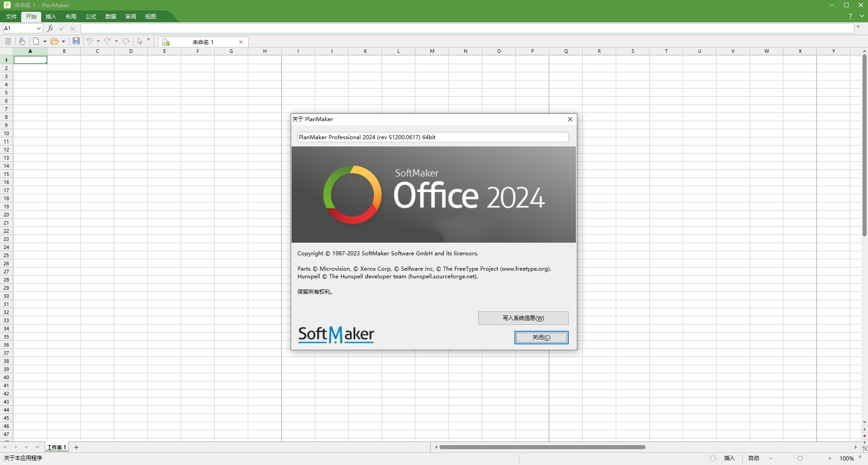Screen dimensions: 868x465
Task: Click the recalculate sync icon in status bar
Action: pyautogui.click(x=713, y=458)
